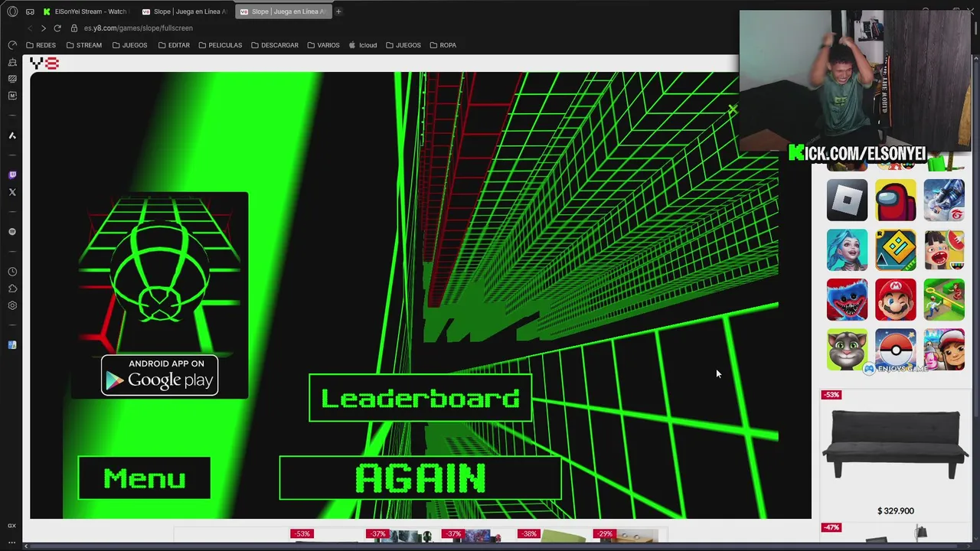The height and width of the screenshot is (551, 980).
Task: Open the STREAM bookmarks folder
Action: point(83,45)
